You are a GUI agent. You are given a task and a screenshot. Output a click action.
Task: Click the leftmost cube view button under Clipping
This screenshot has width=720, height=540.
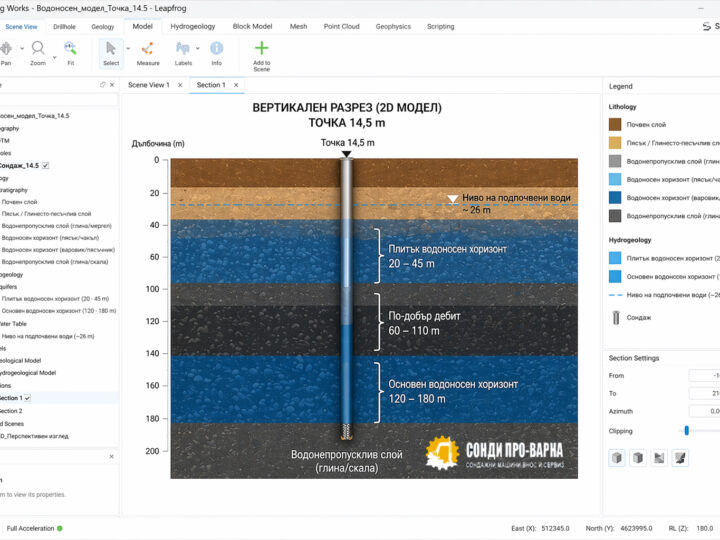tap(617, 458)
